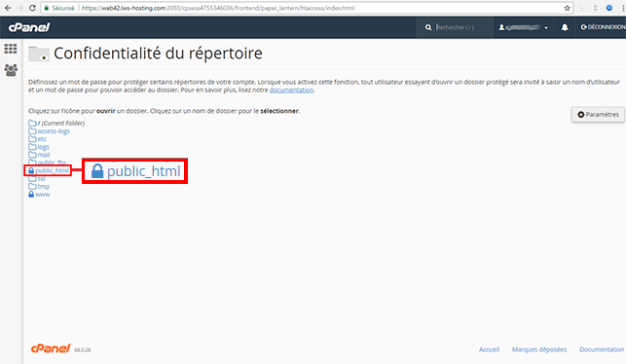Click the browser address bar URL

click(218, 8)
